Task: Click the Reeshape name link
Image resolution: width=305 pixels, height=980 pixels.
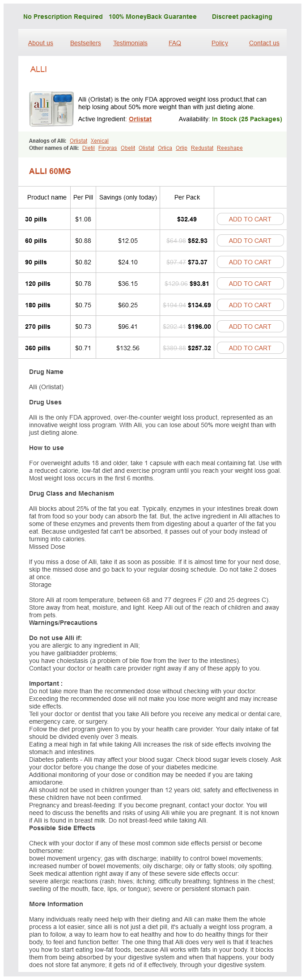Action: pos(230,148)
